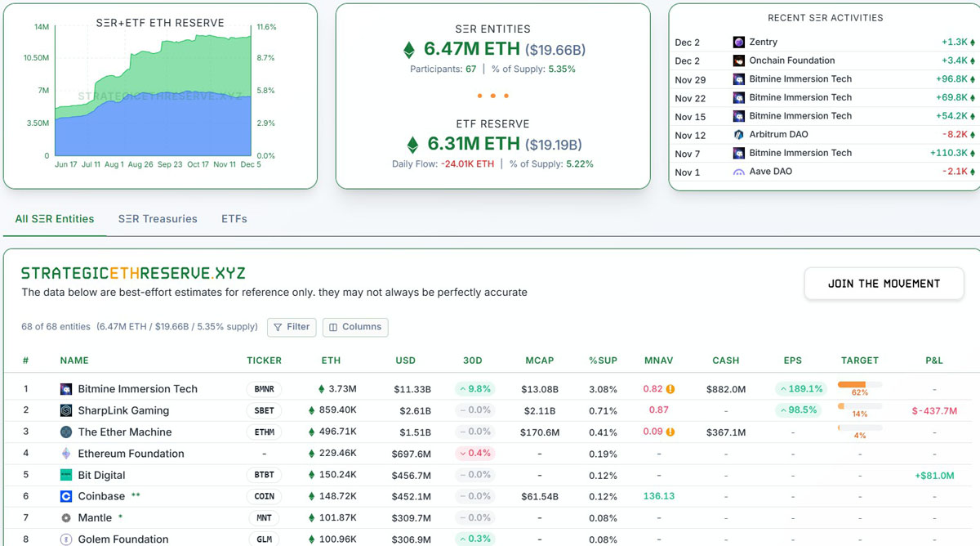Open the Filter menu
980x546 pixels.
coord(292,327)
